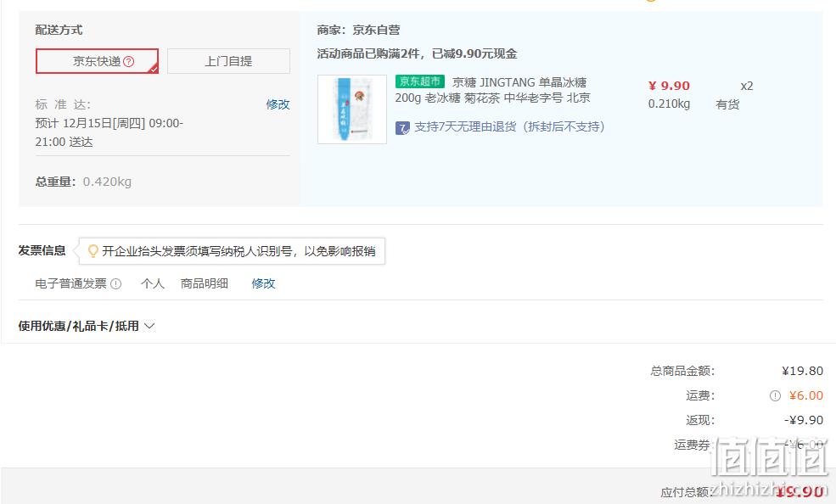Viewport: 836px width, 504px height.
Task: Click 修改 link for delivery time
Action: (x=278, y=104)
